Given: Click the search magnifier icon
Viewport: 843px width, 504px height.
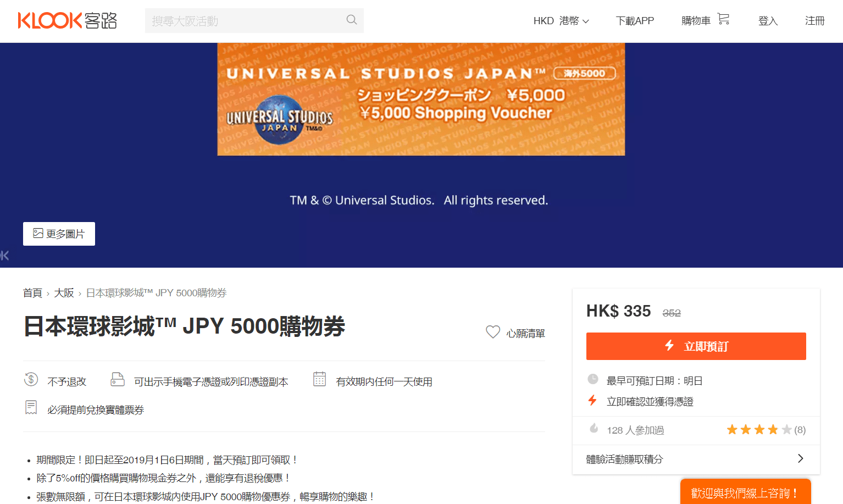Looking at the screenshot, I should 352,20.
